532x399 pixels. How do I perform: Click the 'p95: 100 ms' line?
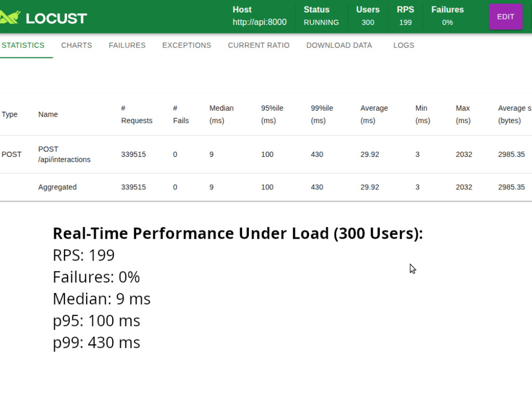click(96, 321)
